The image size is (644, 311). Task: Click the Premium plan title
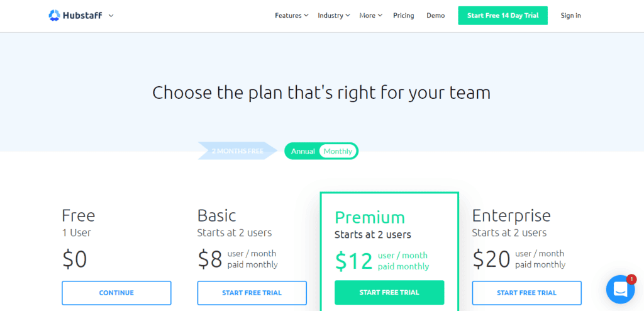(370, 217)
